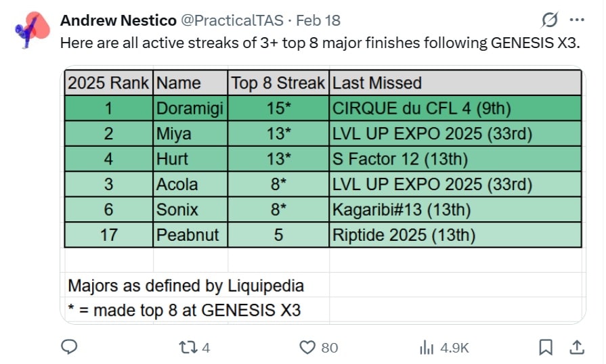Open the streak table image
The height and width of the screenshot is (364, 606).
(324, 195)
